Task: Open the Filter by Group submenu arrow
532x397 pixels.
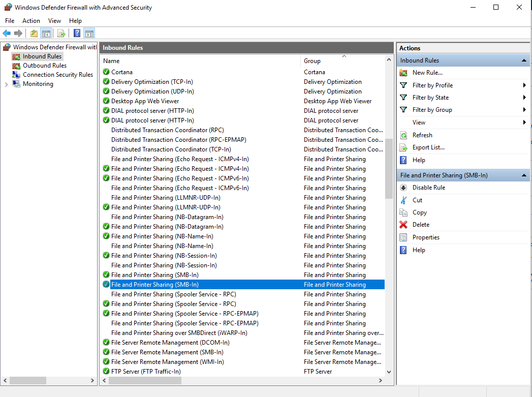Action: pos(524,110)
